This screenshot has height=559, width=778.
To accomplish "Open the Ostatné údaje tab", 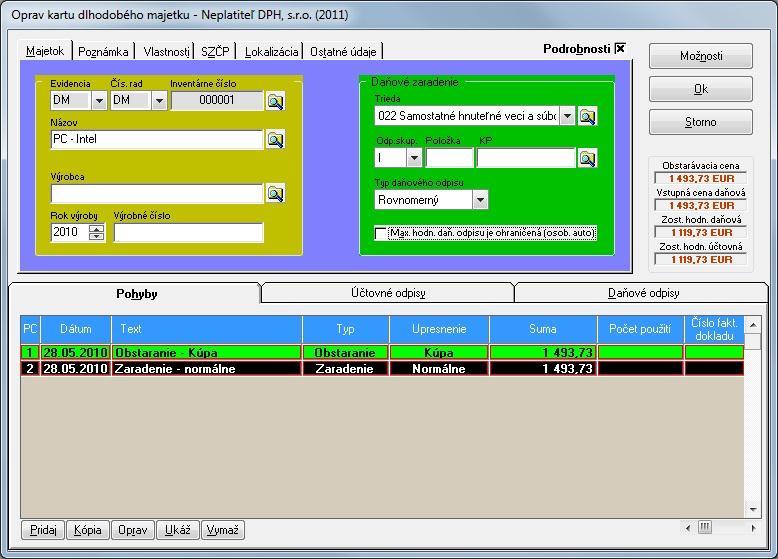I will (343, 52).
